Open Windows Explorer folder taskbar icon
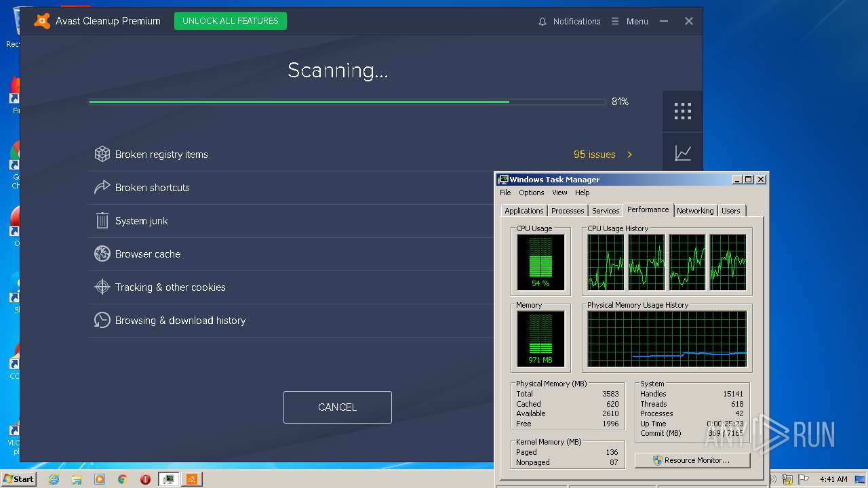868x488 pixels. tap(77, 479)
